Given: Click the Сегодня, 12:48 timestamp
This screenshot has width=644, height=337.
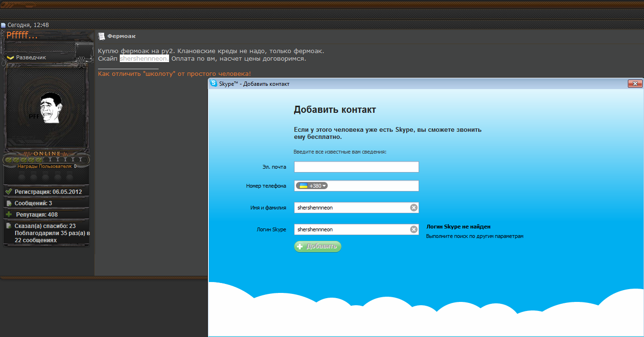Looking at the screenshot, I should (28, 25).
